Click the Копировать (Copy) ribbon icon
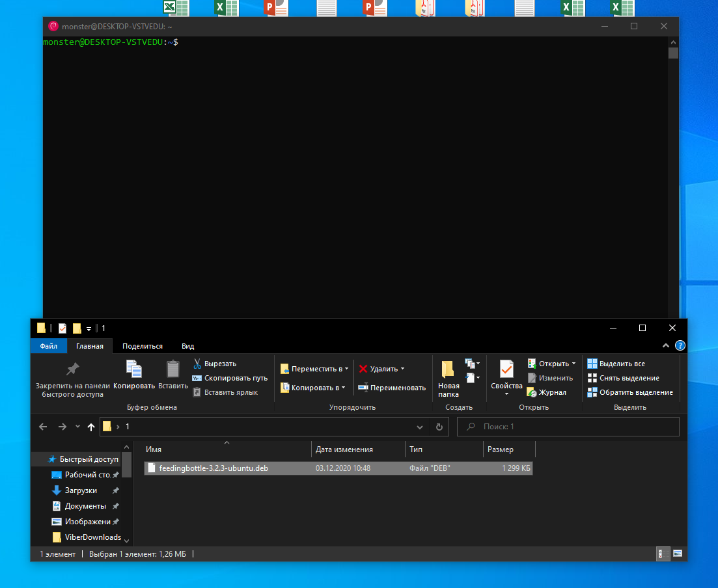This screenshot has height=588, width=718. point(134,369)
